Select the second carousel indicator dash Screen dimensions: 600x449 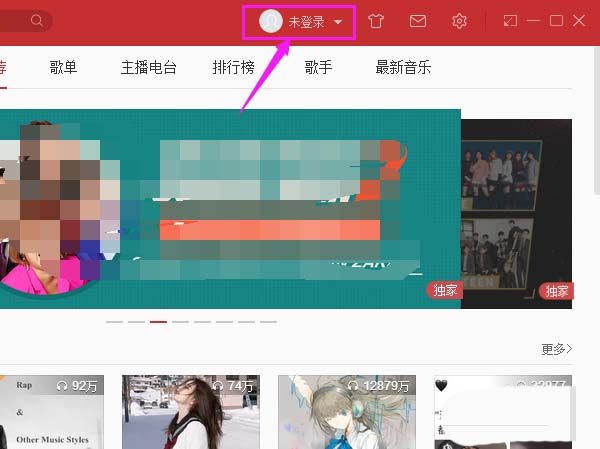click(x=136, y=322)
